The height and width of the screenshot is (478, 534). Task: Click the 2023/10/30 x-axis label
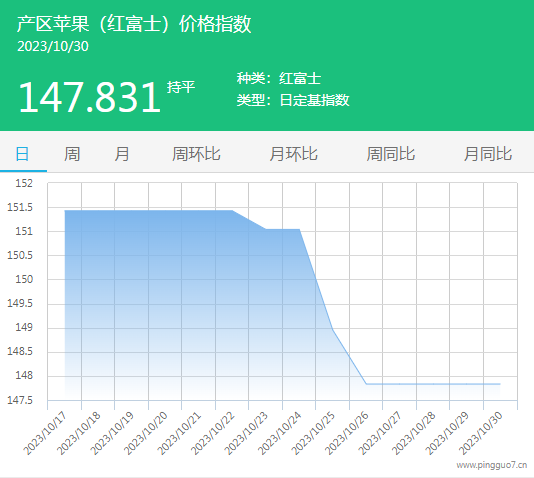click(x=481, y=433)
